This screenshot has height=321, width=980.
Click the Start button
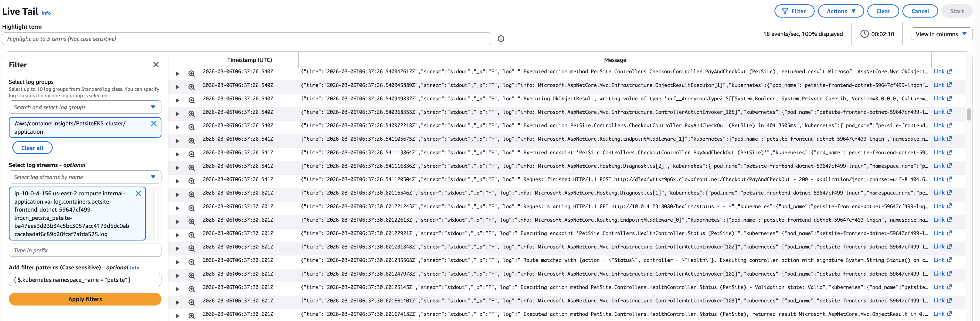957,11
